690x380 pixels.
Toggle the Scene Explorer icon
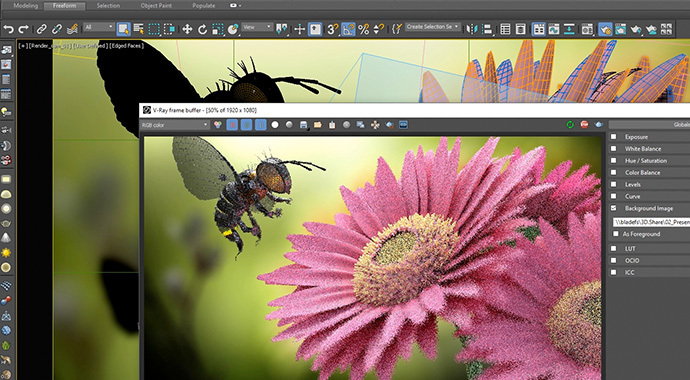tap(505, 29)
